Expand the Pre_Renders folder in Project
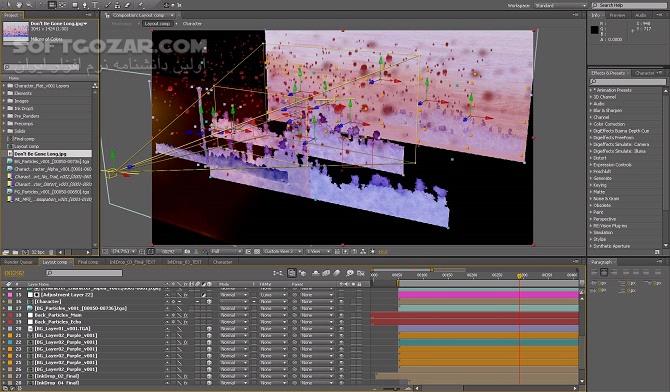 [x=4, y=116]
